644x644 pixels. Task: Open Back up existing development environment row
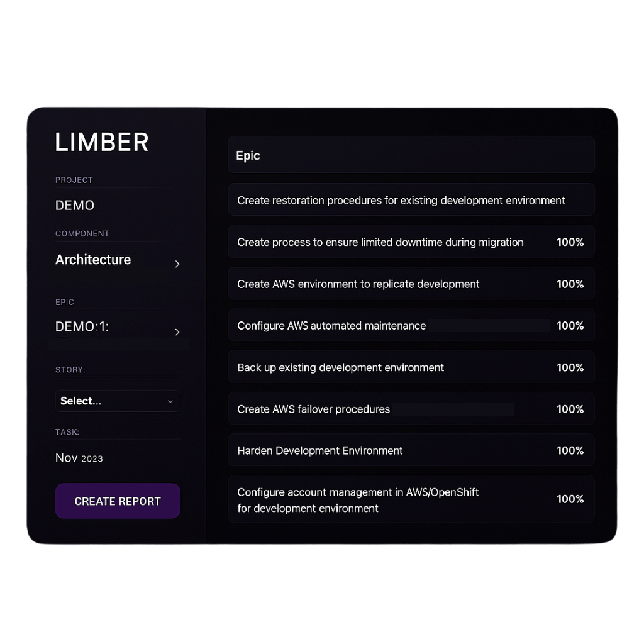tap(340, 367)
